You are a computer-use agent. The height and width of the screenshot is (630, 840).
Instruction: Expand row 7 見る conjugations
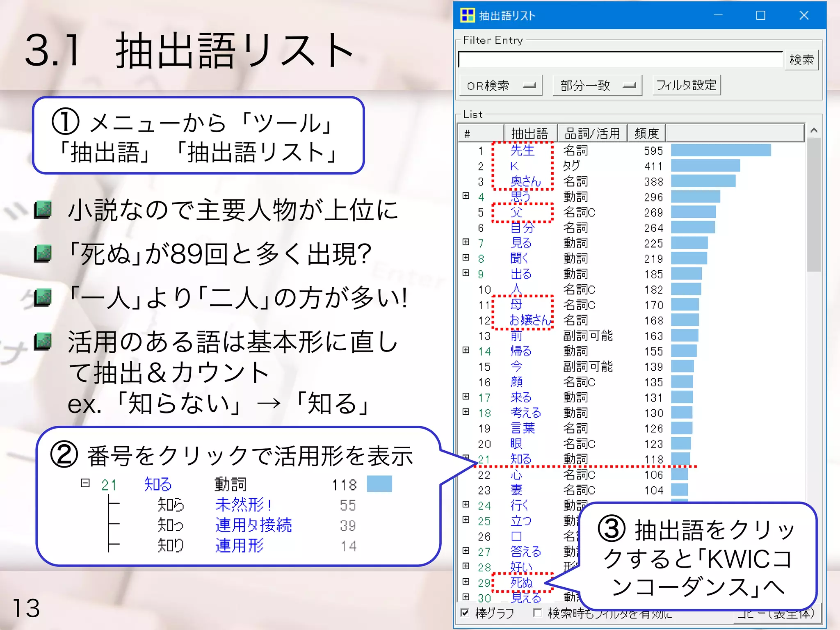point(466,242)
